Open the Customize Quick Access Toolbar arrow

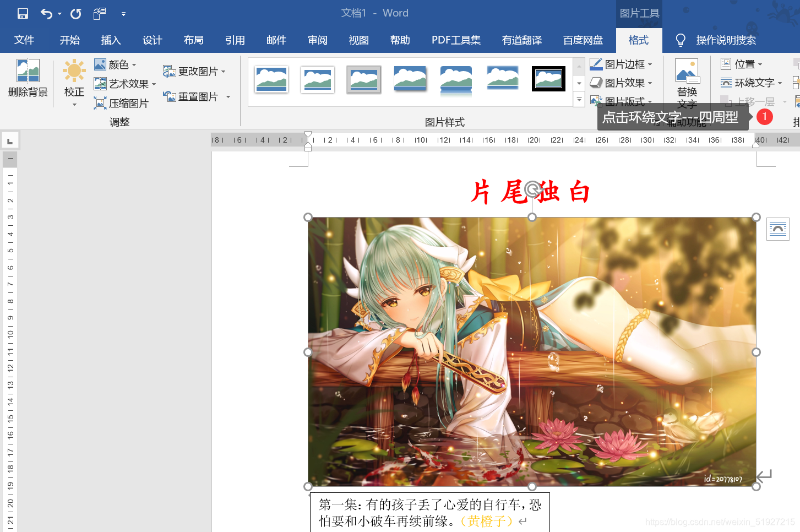[x=123, y=14]
